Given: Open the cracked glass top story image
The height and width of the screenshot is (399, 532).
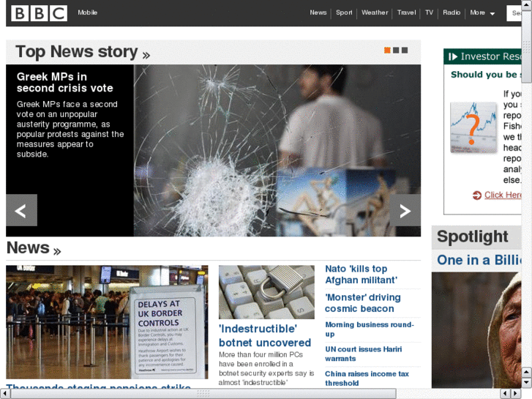Looking at the screenshot, I should tap(277, 150).
